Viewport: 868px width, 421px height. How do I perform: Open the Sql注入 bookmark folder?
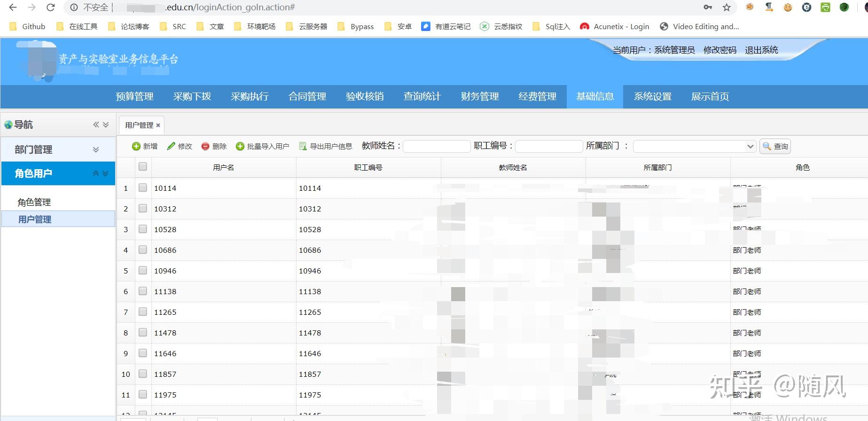[x=551, y=26]
